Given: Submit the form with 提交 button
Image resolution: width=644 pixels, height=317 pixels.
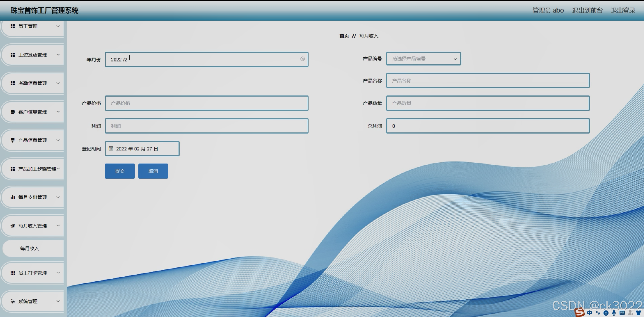Looking at the screenshot, I should (x=120, y=171).
